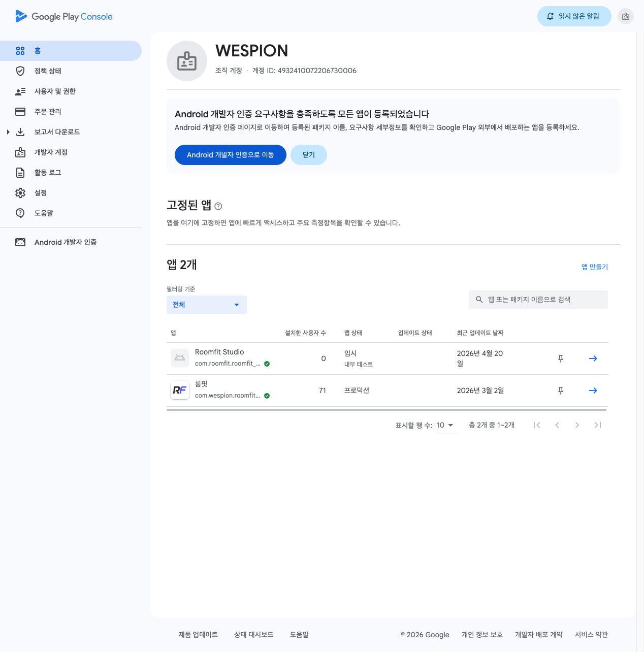
Task: Click the Android 개발자 인증으로 이동 button
Action: (x=230, y=155)
